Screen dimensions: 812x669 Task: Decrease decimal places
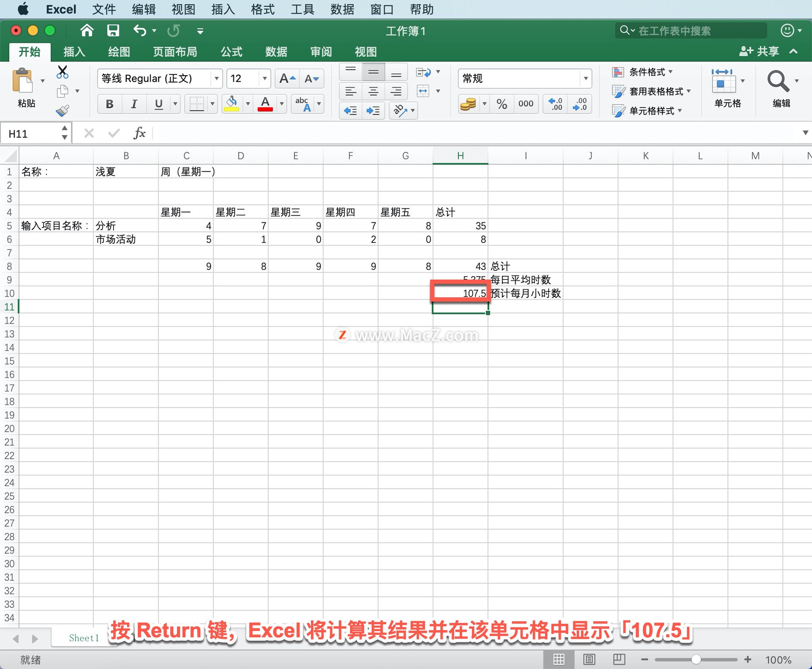[x=580, y=104]
